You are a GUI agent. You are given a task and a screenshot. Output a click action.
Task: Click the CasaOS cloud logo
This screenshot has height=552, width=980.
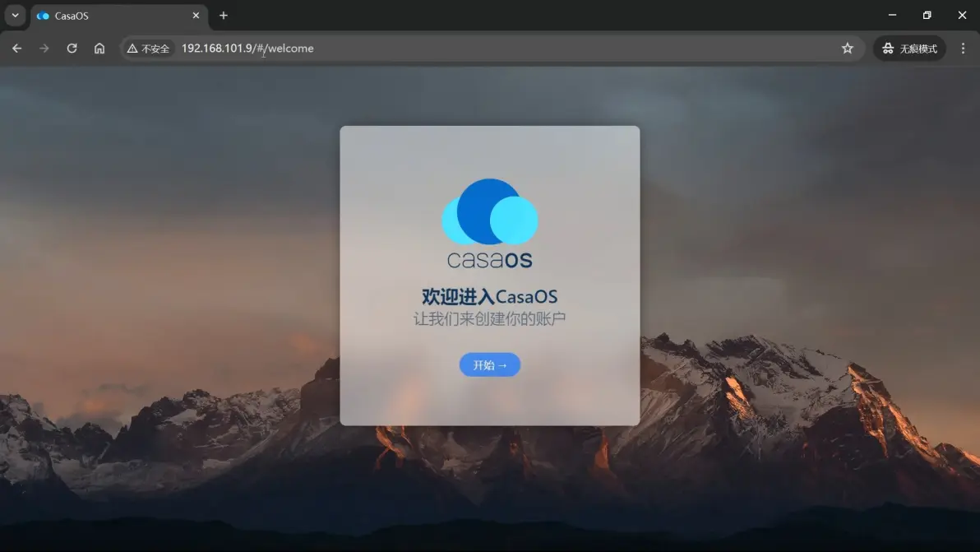(x=490, y=212)
